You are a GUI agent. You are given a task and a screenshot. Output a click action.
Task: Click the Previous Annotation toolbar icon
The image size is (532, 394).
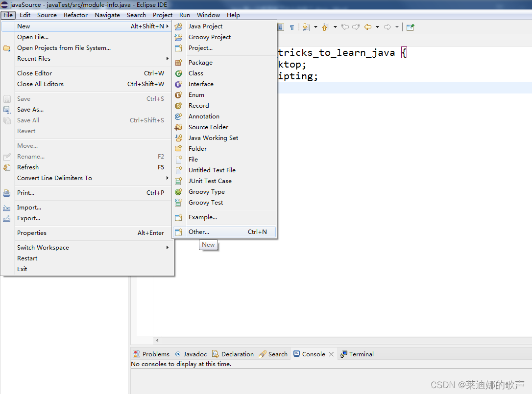pyautogui.click(x=325, y=27)
